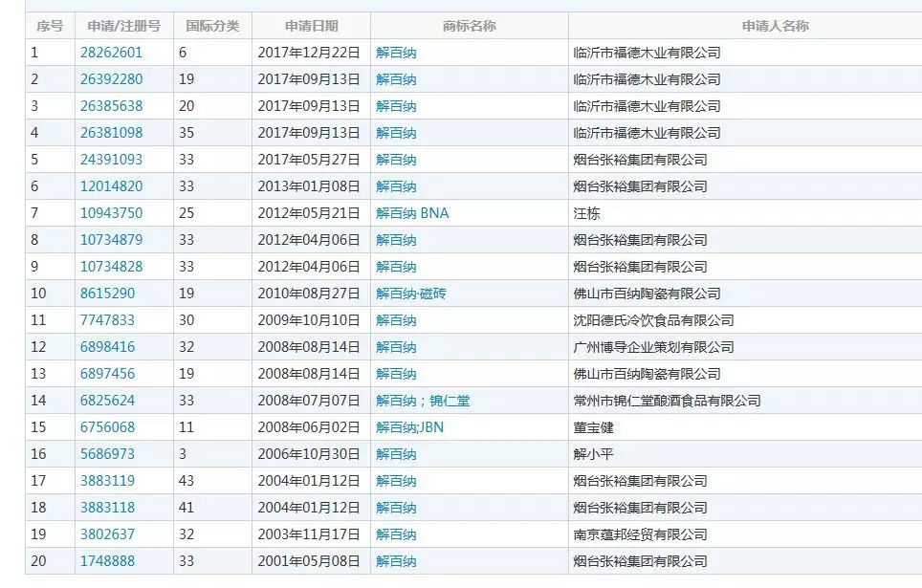Open 解百纳 trademark in row 12
This screenshot has height=588, width=922.
click(x=396, y=347)
